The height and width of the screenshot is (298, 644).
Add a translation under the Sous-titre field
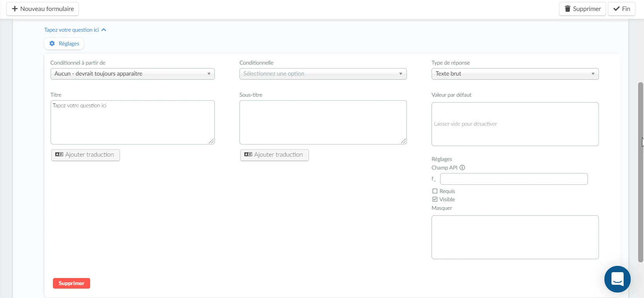point(274,155)
